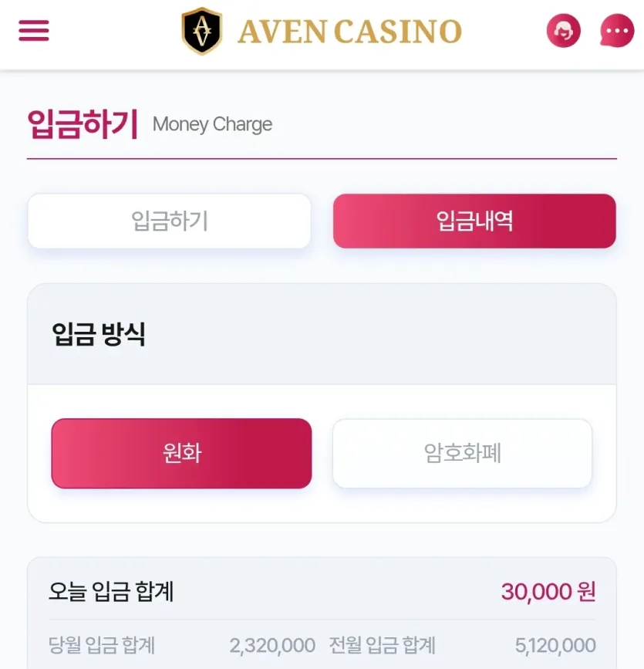
Task: Switch to the 입금내역 tab
Action: click(x=474, y=221)
